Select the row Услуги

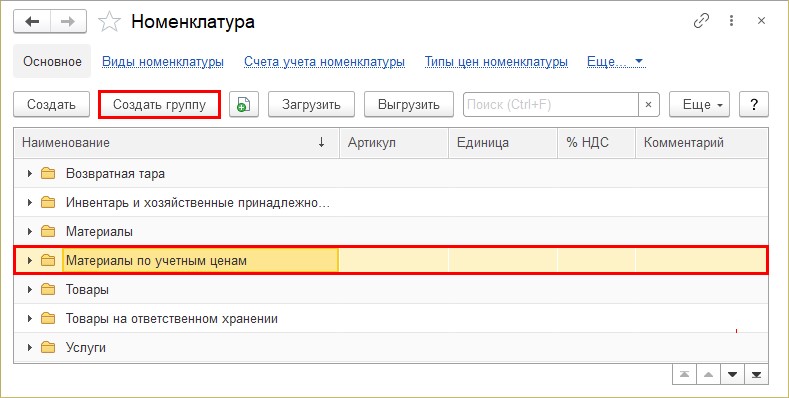391,347
